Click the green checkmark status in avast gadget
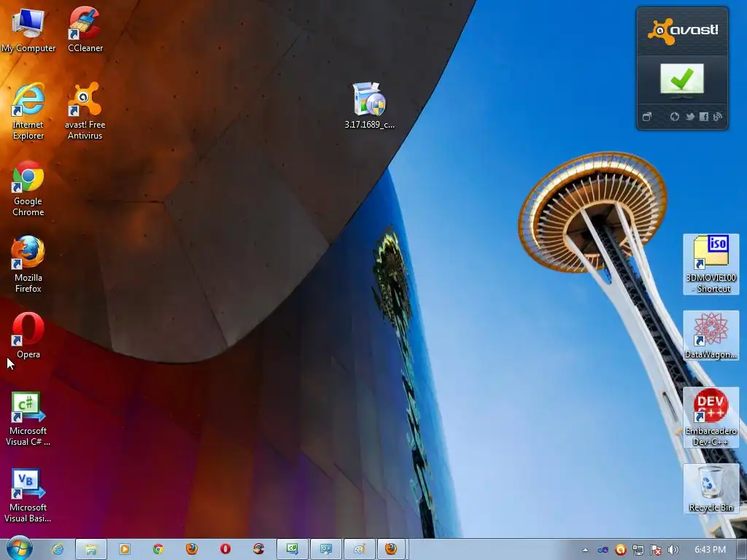The width and height of the screenshot is (747, 560). click(682, 79)
